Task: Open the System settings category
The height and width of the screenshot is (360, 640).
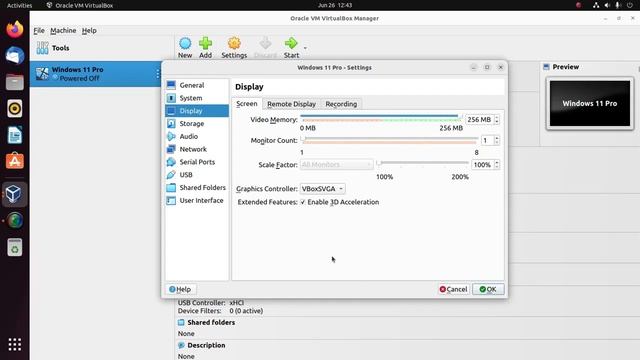Action: (x=197, y=98)
